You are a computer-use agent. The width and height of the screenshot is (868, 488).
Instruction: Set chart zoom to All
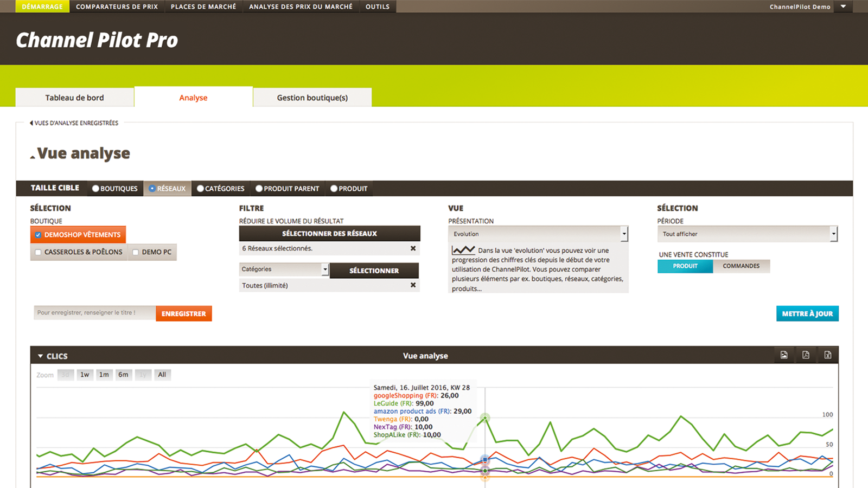point(162,375)
